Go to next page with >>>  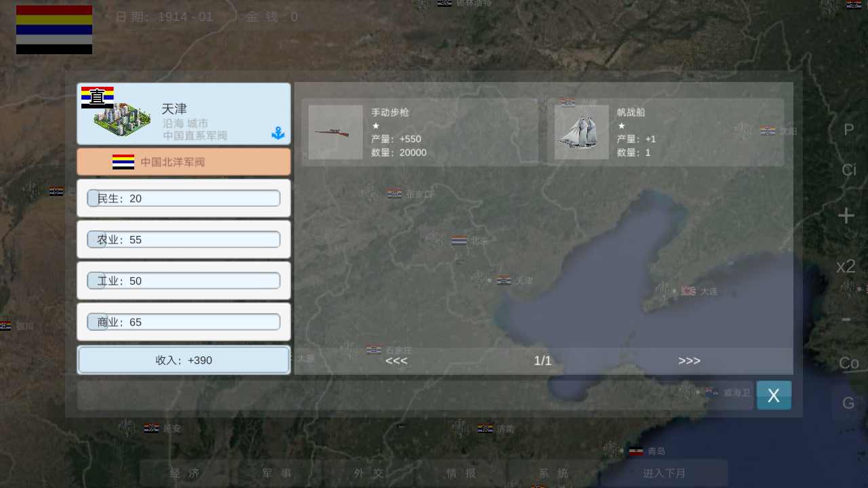tap(689, 361)
